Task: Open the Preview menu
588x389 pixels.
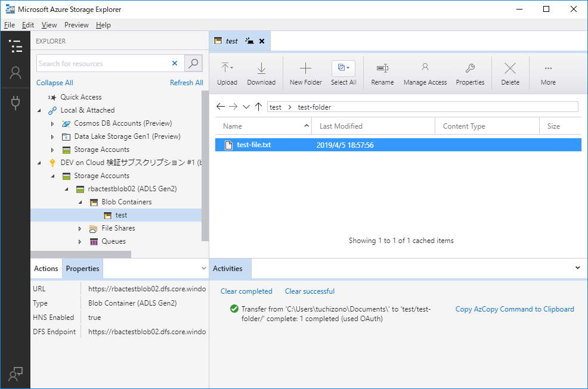Action: 76,25
